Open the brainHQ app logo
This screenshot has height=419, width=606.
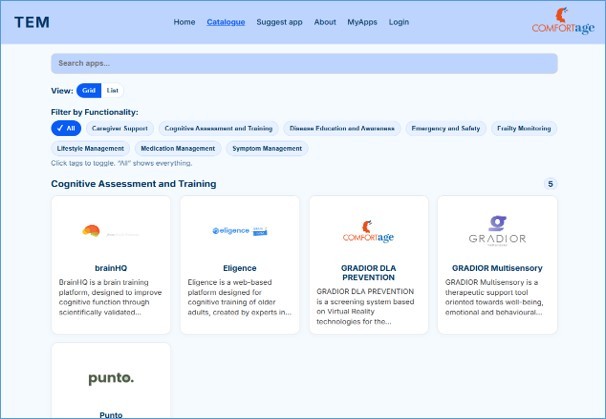click(x=111, y=231)
